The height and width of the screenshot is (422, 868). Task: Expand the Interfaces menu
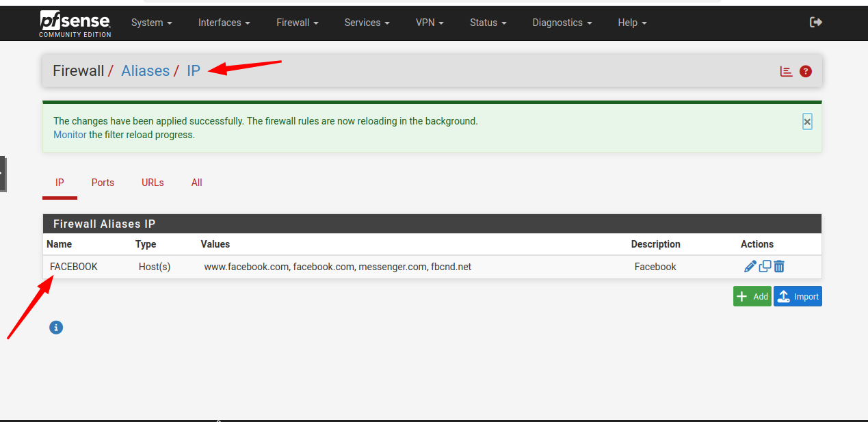tap(224, 23)
